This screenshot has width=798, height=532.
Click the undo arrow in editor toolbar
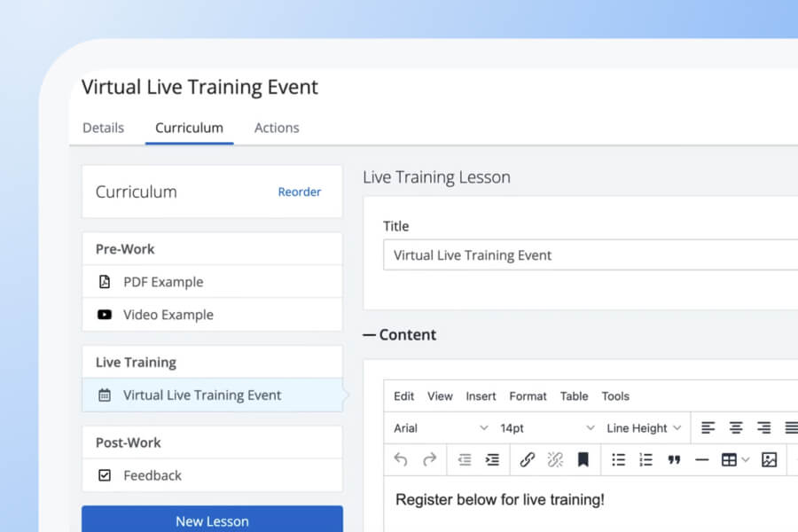(x=401, y=459)
